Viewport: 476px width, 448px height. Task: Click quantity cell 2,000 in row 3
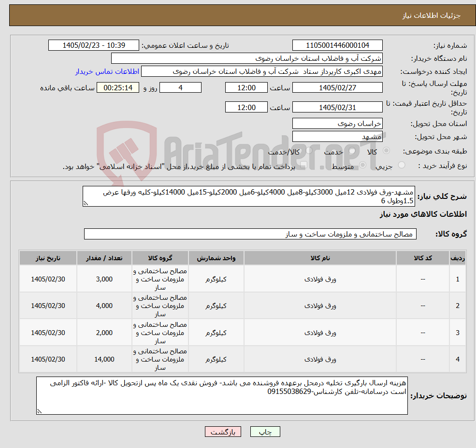point(104,333)
